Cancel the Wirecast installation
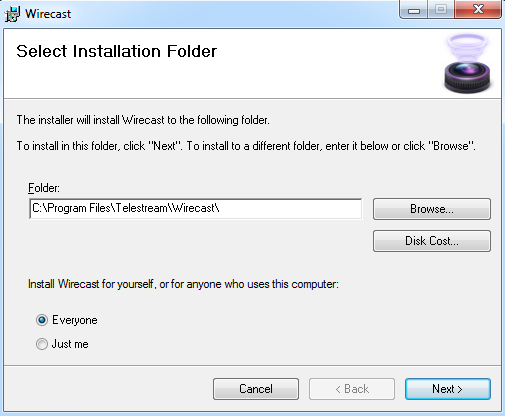The image size is (505, 416). pyautogui.click(x=256, y=389)
